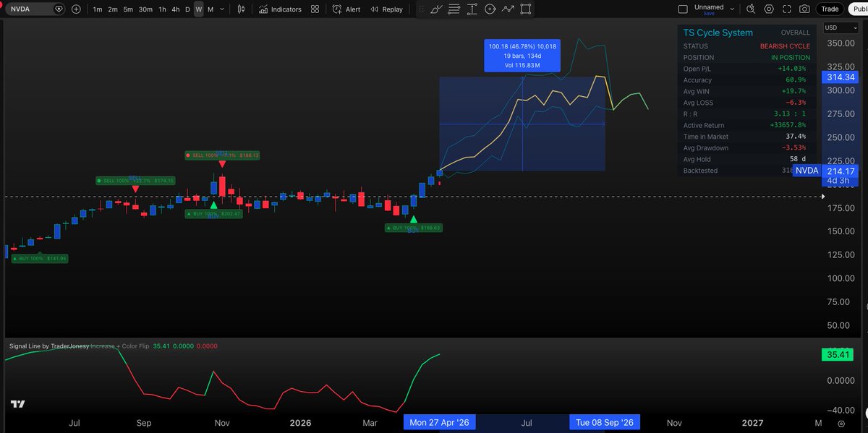Open the candlestick chart style selector
Viewport: 868px width, 433px height.
240,9
